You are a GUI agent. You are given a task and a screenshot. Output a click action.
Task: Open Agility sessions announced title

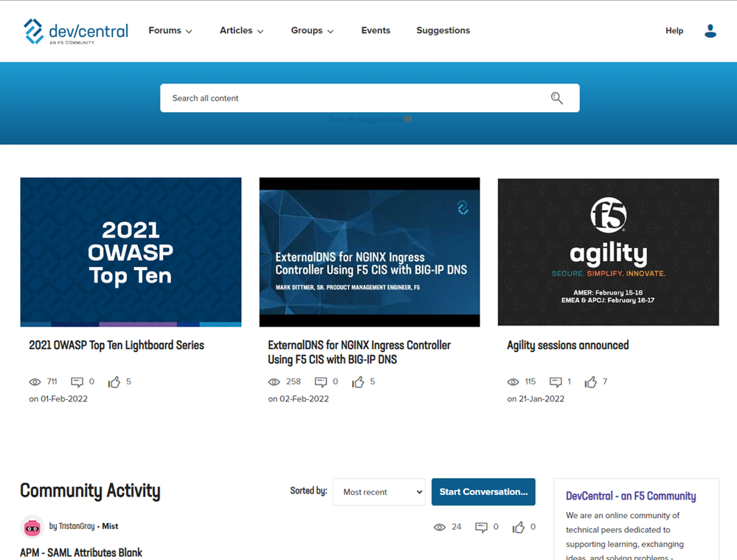tap(568, 345)
